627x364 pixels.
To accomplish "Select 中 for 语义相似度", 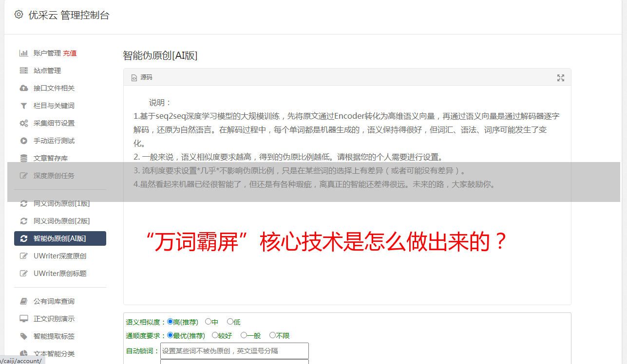I will (x=208, y=322).
